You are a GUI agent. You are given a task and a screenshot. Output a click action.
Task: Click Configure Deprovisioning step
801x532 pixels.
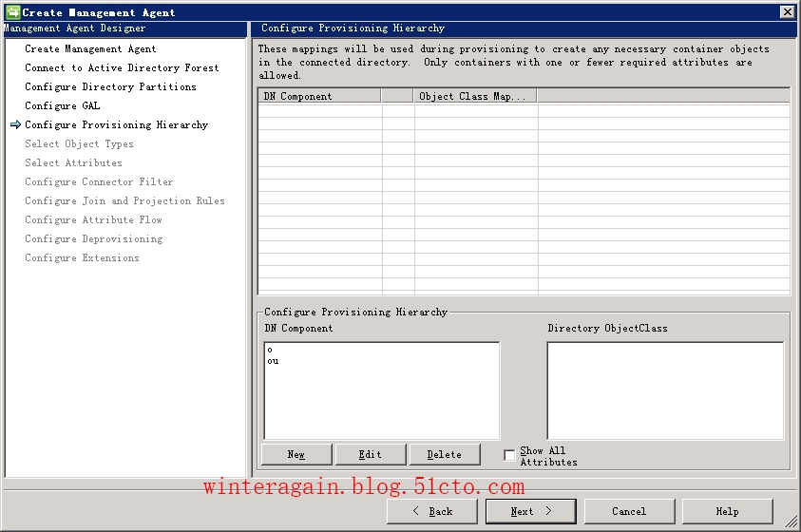coord(94,239)
